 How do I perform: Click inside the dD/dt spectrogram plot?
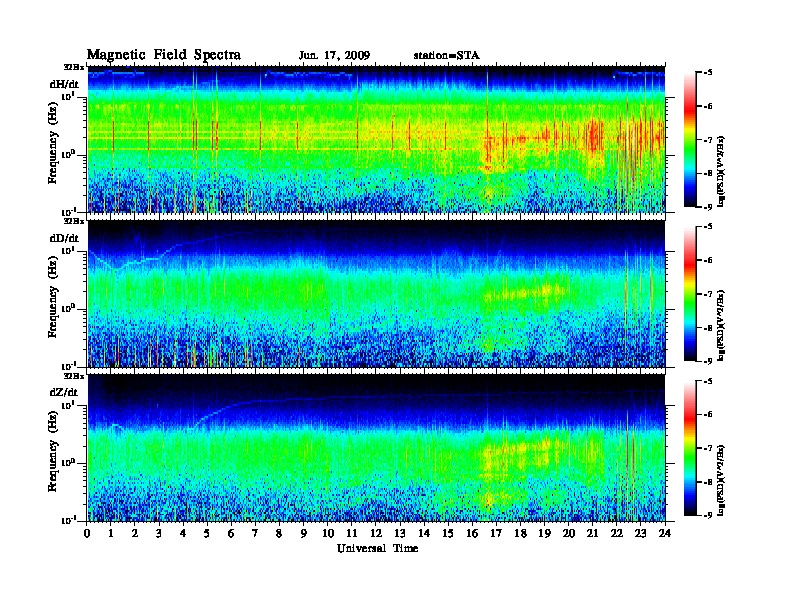(376, 293)
